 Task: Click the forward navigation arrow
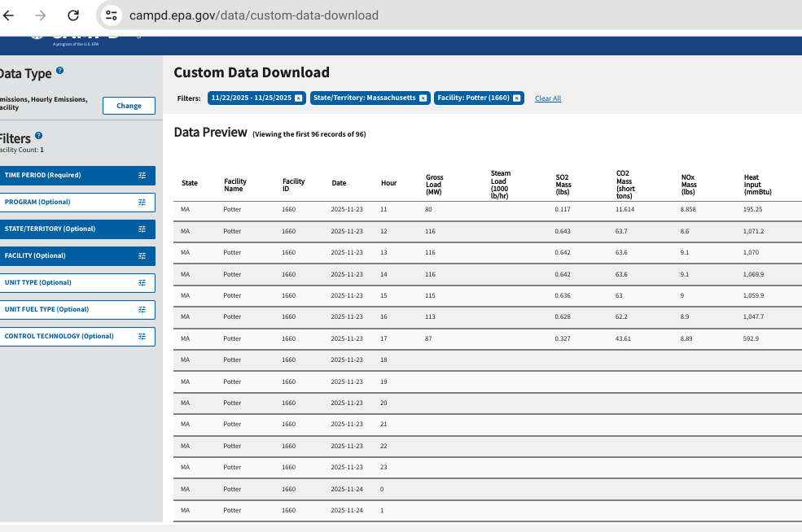pyautogui.click(x=41, y=15)
